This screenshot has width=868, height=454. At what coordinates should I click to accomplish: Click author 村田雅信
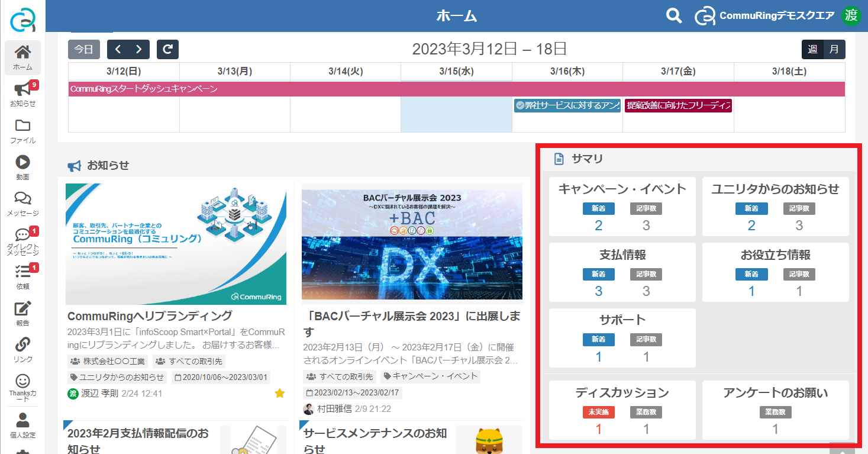334,409
